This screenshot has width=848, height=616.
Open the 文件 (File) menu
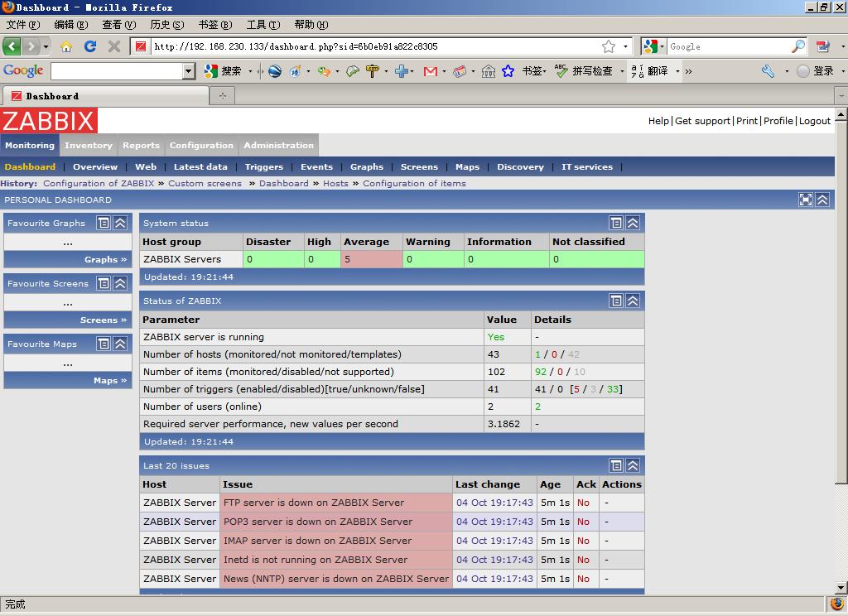point(22,24)
